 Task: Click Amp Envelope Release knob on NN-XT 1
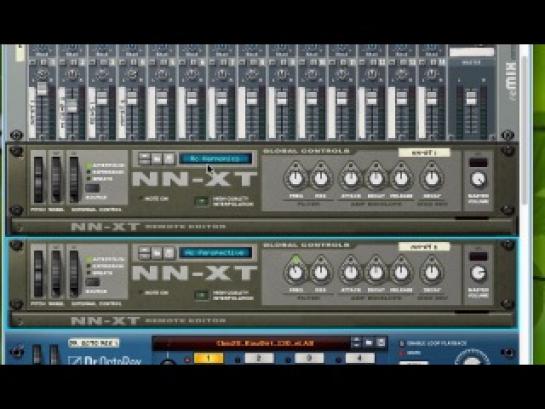point(401,178)
